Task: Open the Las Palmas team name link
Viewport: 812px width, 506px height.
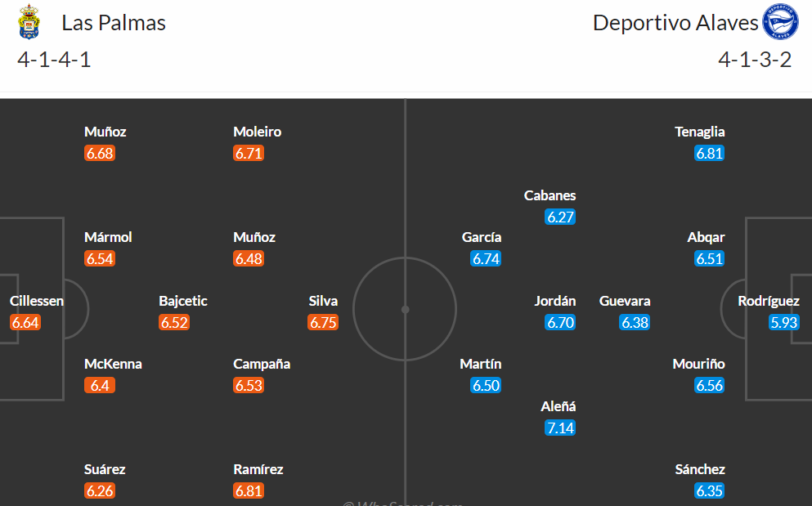Action: click(x=114, y=23)
